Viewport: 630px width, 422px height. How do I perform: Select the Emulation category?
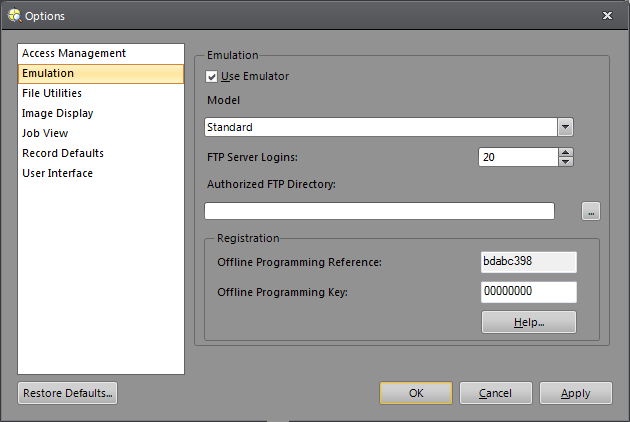(48, 73)
